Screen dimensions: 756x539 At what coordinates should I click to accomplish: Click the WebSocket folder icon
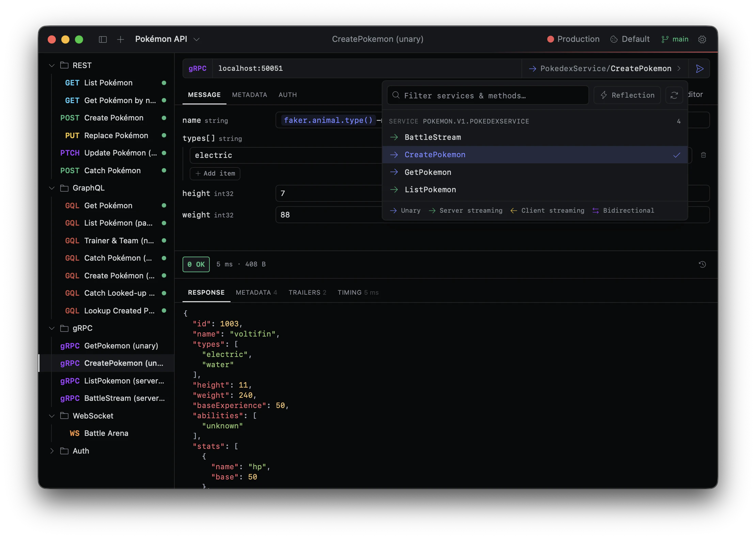pos(64,416)
